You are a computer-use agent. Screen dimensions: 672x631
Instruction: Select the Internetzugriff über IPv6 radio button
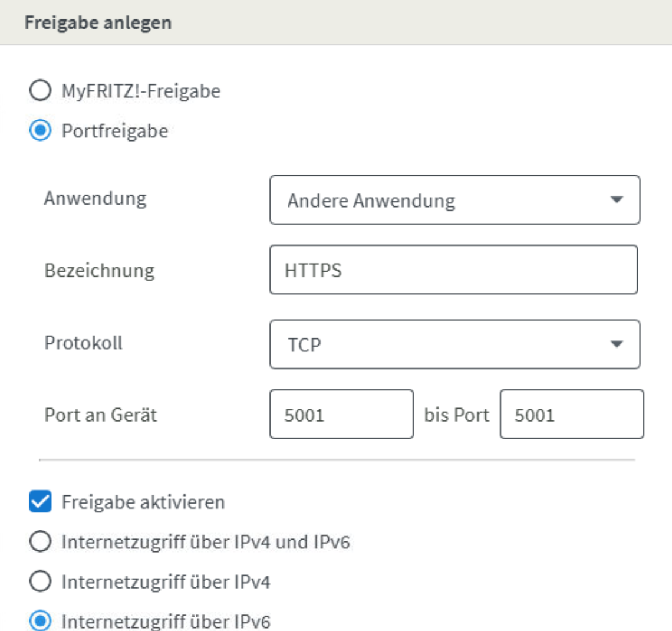tap(40, 621)
